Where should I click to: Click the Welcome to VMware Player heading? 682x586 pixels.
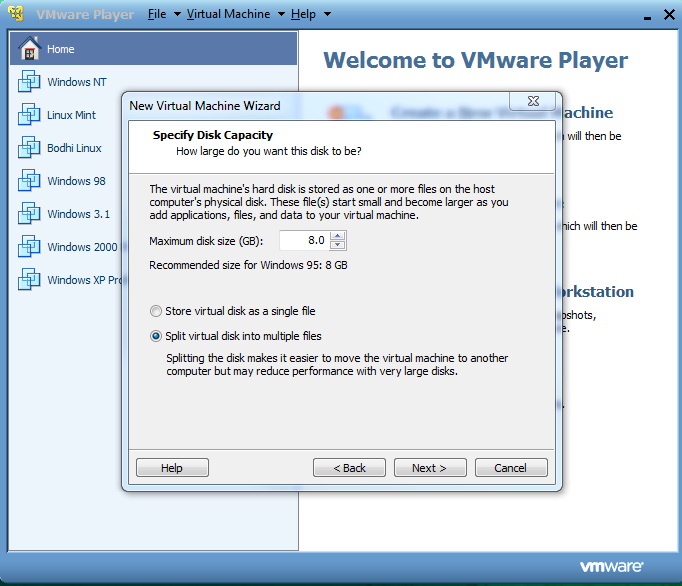tap(475, 60)
